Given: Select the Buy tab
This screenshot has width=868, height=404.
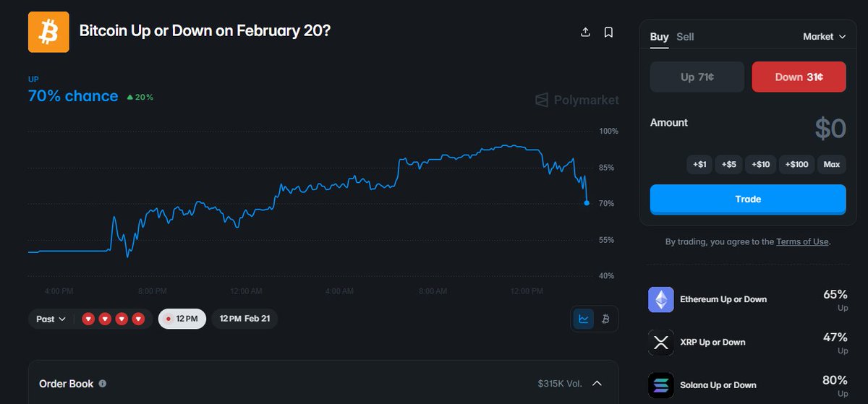Looking at the screenshot, I should pyautogui.click(x=659, y=37).
